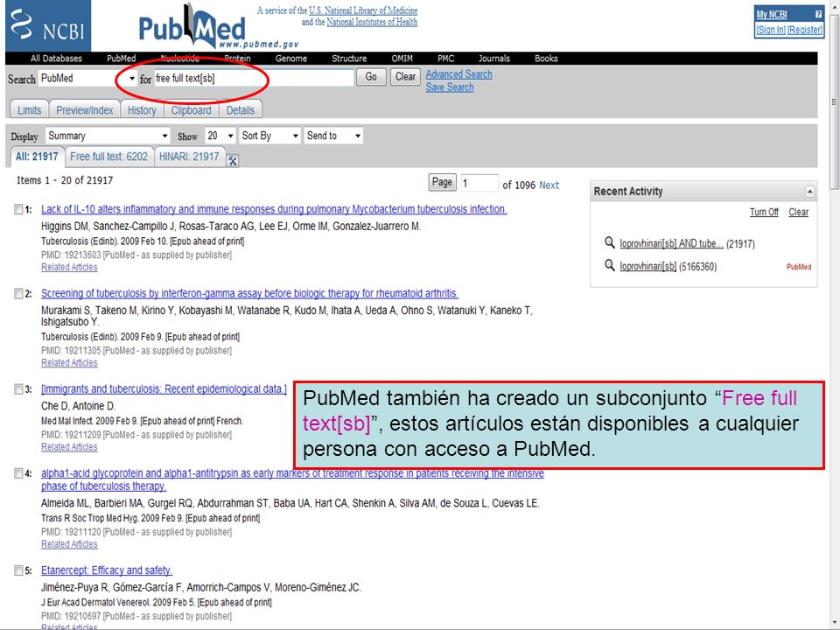Screen dimensions: 840x630
Task: Select checkbox for result 4
Action: 18,473
